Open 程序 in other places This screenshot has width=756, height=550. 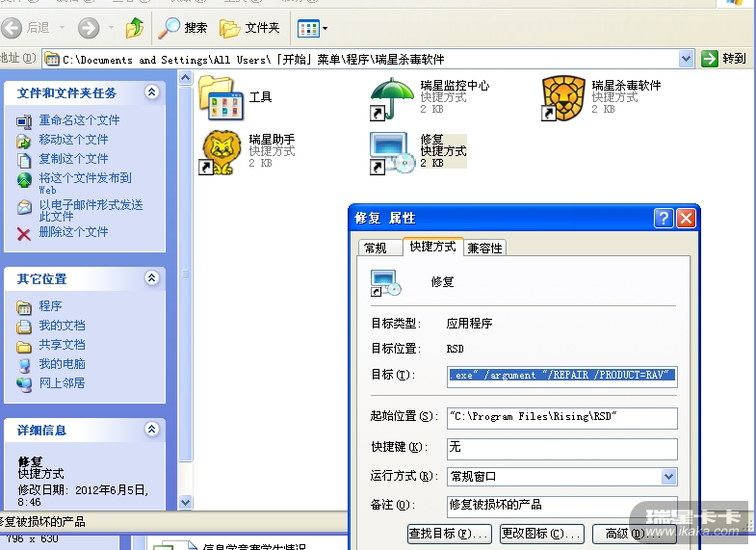coord(51,306)
